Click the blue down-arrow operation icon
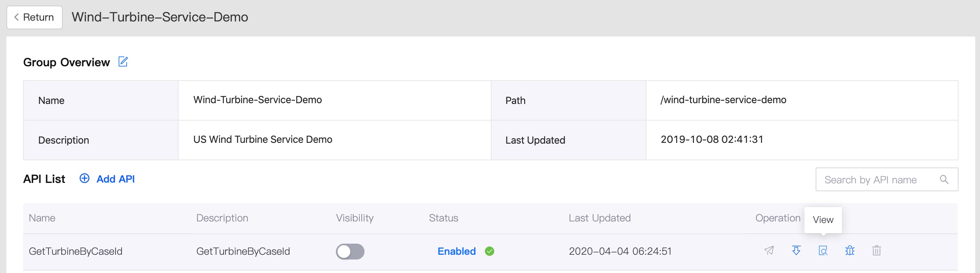This screenshot has height=273, width=980. click(796, 251)
